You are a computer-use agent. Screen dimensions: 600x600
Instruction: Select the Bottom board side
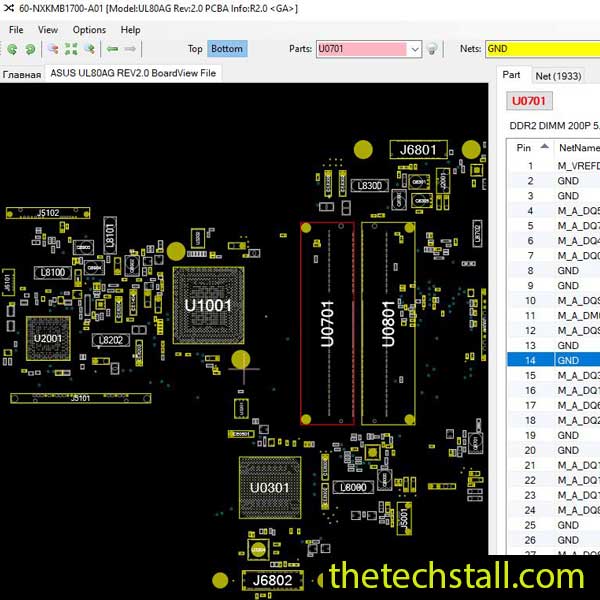point(227,49)
